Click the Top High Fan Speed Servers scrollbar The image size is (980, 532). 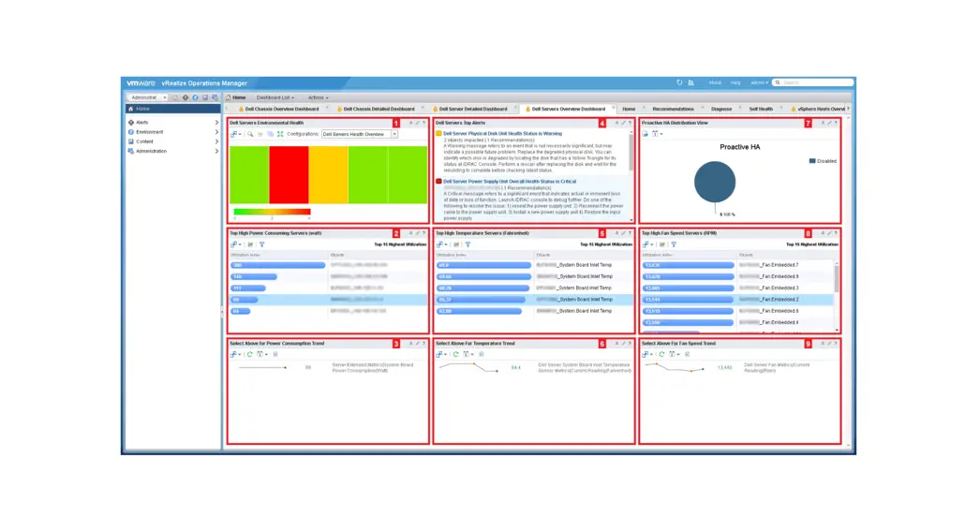click(x=837, y=278)
